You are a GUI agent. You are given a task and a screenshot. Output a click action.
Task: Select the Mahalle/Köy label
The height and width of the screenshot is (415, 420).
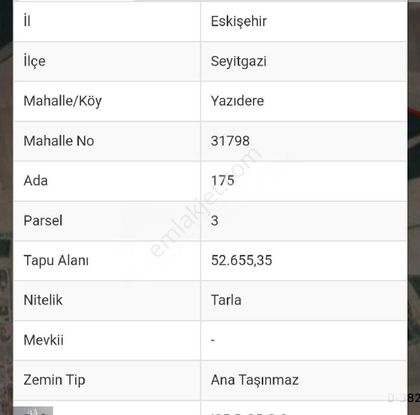63,101
